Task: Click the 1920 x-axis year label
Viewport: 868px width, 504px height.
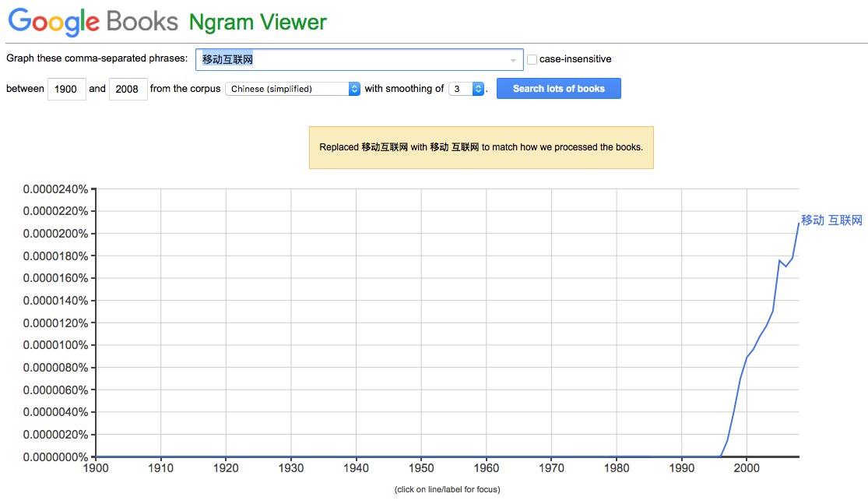Action: pyautogui.click(x=226, y=468)
